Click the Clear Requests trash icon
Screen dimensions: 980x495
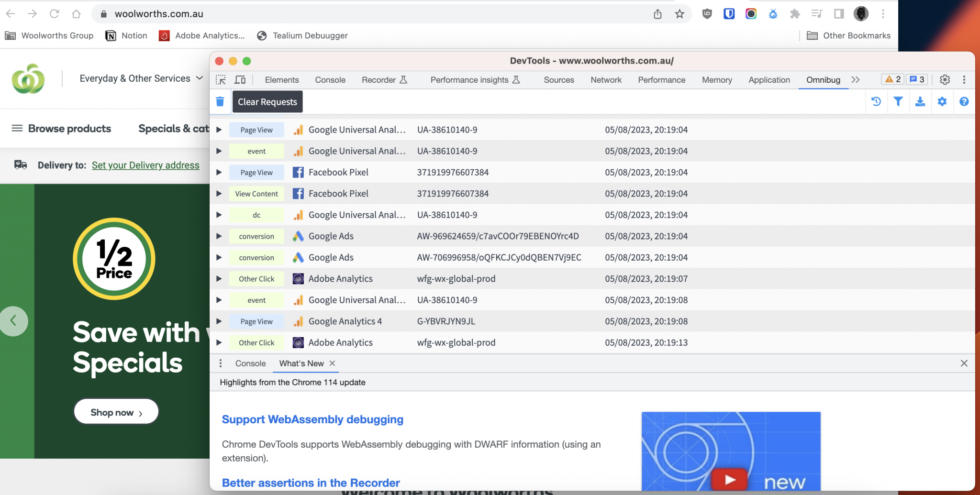point(220,101)
